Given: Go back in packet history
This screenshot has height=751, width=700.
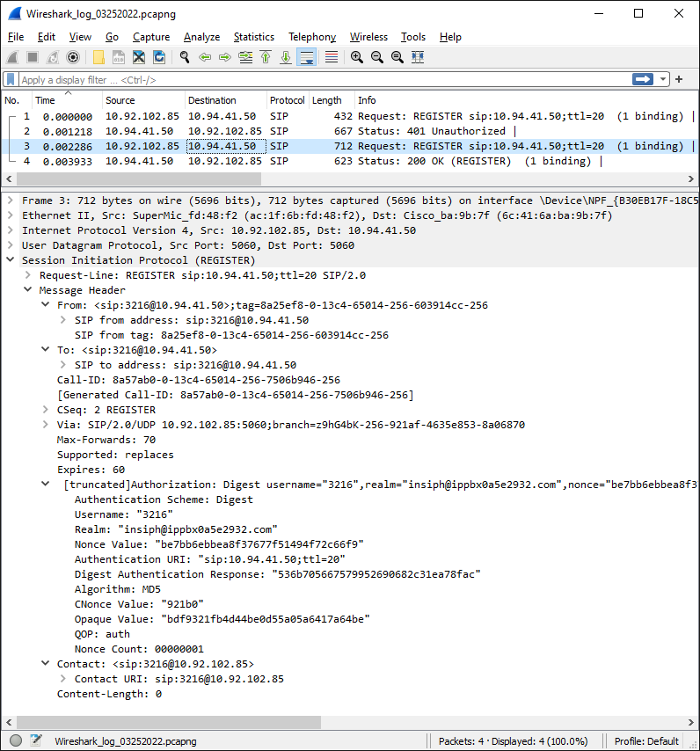Looking at the screenshot, I should pos(205,57).
